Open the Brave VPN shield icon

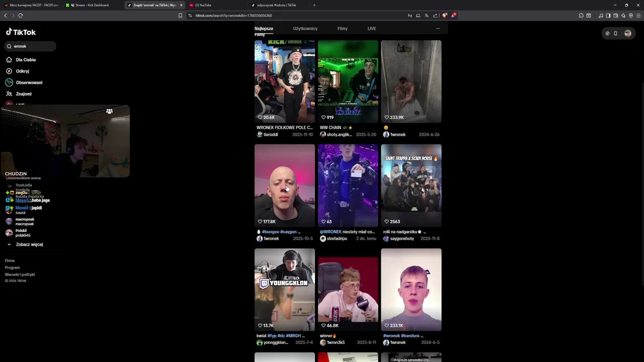click(631, 16)
